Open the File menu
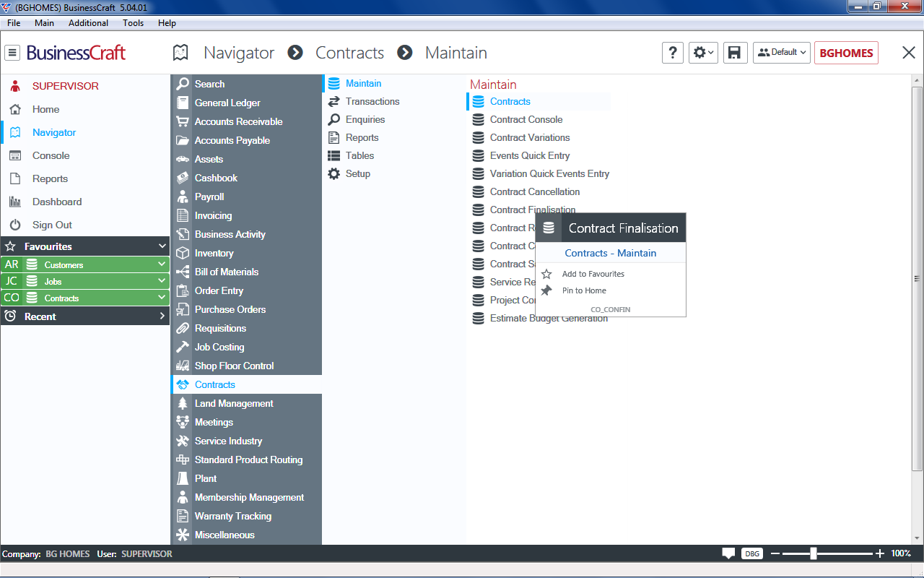The image size is (924, 578). click(x=14, y=23)
